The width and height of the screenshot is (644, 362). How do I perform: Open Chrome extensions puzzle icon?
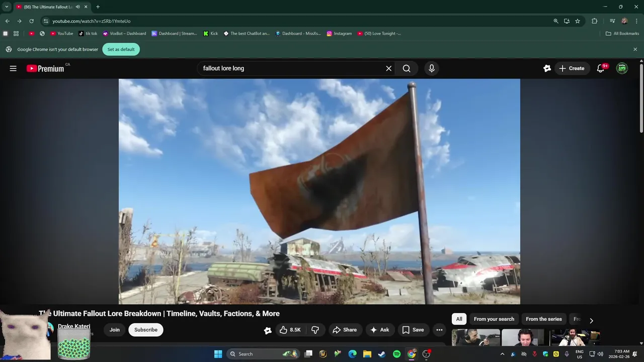(594, 21)
